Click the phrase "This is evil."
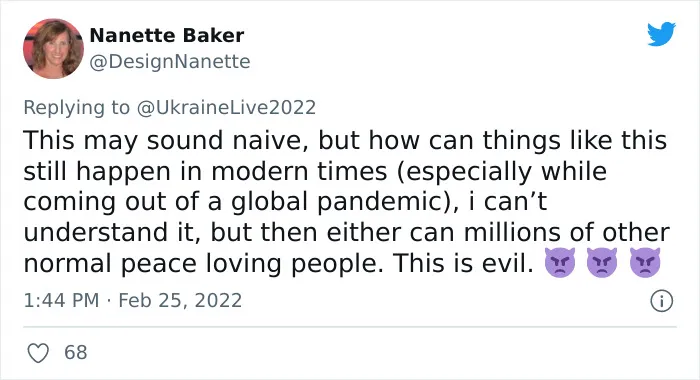The width and height of the screenshot is (700, 380). coord(463,263)
